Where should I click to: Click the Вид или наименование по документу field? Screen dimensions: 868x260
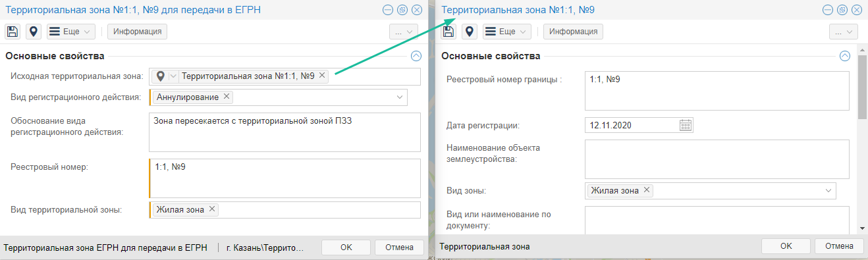click(x=717, y=221)
